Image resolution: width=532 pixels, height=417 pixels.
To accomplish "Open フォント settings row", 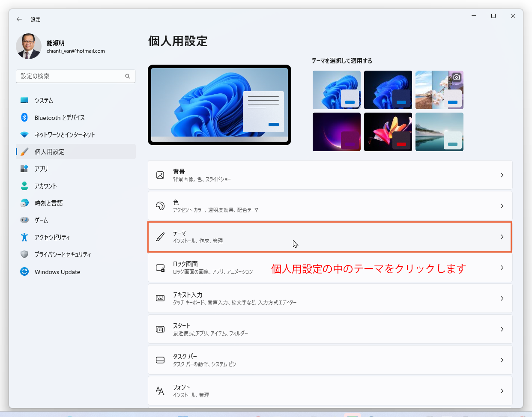I will tap(330, 391).
